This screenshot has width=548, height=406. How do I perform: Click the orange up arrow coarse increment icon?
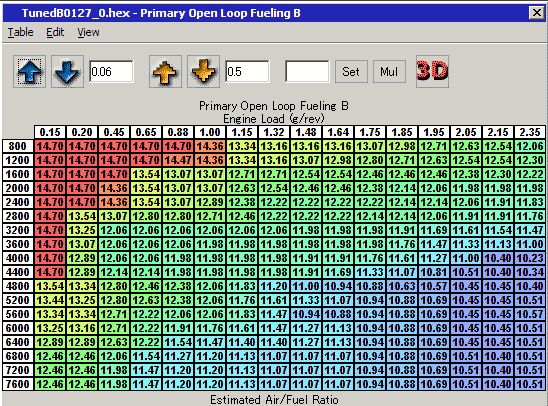click(x=165, y=72)
